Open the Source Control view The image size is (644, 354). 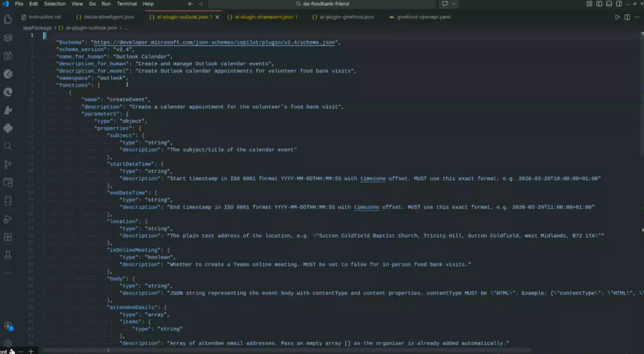(8, 164)
